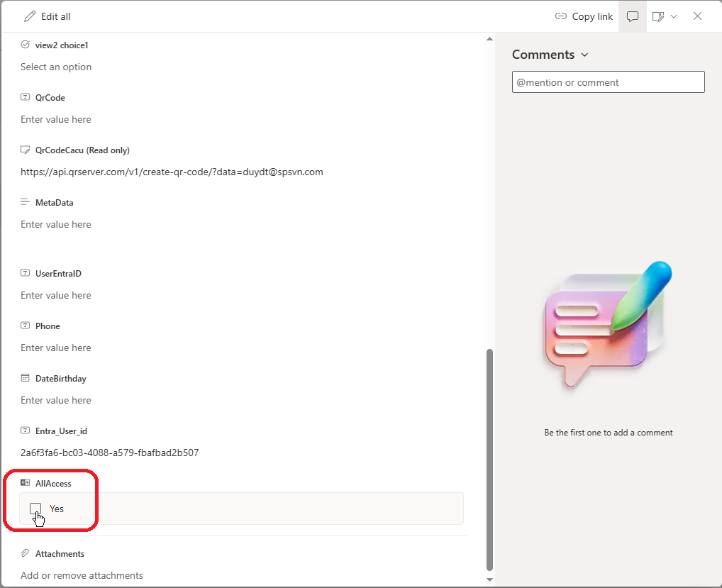The height and width of the screenshot is (588, 722).
Task: Close the item details panel
Action: pos(697,16)
